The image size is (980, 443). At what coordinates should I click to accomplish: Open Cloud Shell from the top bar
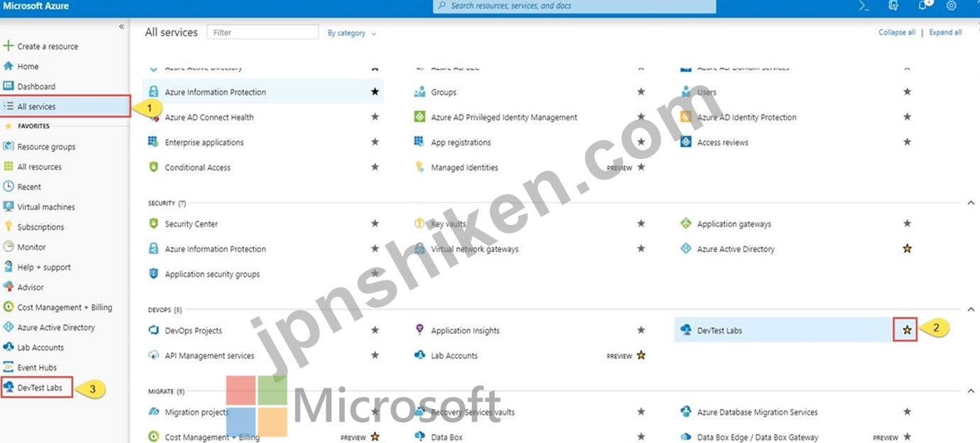[864, 6]
